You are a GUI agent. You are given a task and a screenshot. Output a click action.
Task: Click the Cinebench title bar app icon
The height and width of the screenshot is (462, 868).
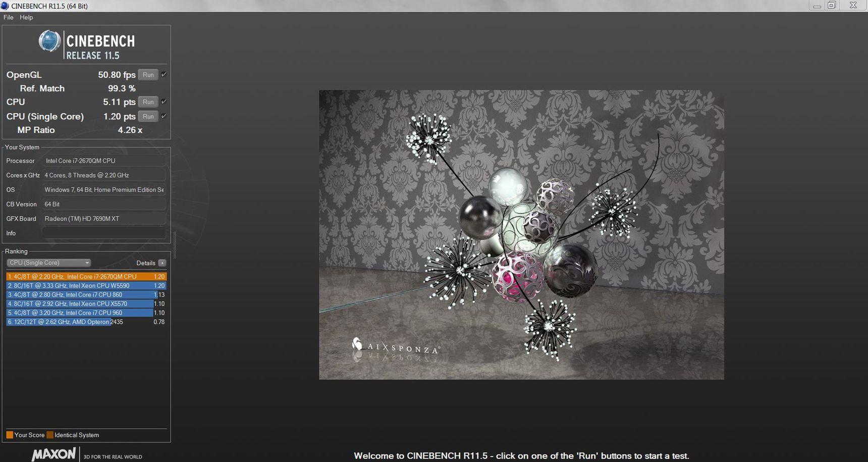[x=5, y=6]
